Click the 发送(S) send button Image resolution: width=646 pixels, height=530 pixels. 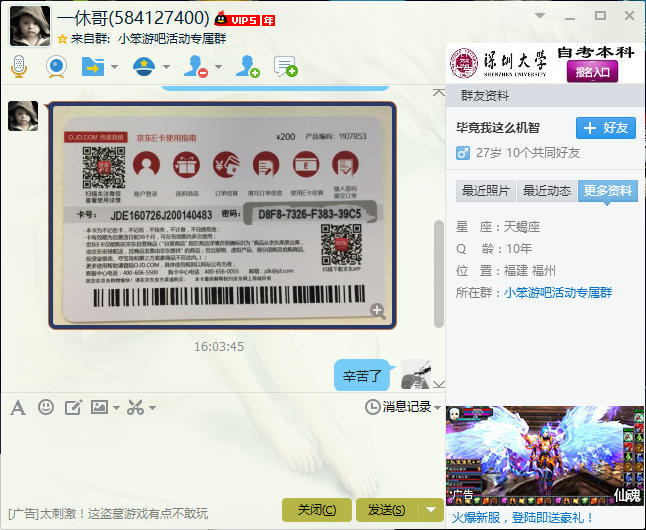387,510
